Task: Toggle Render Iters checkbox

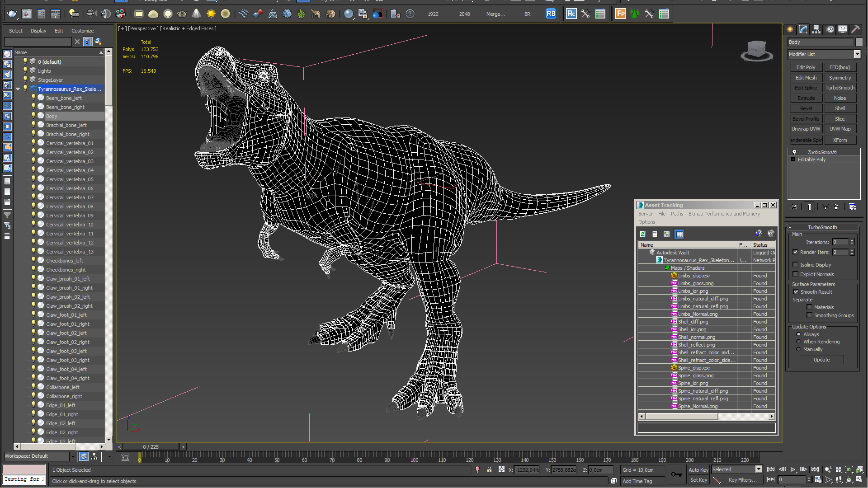Action: click(795, 252)
